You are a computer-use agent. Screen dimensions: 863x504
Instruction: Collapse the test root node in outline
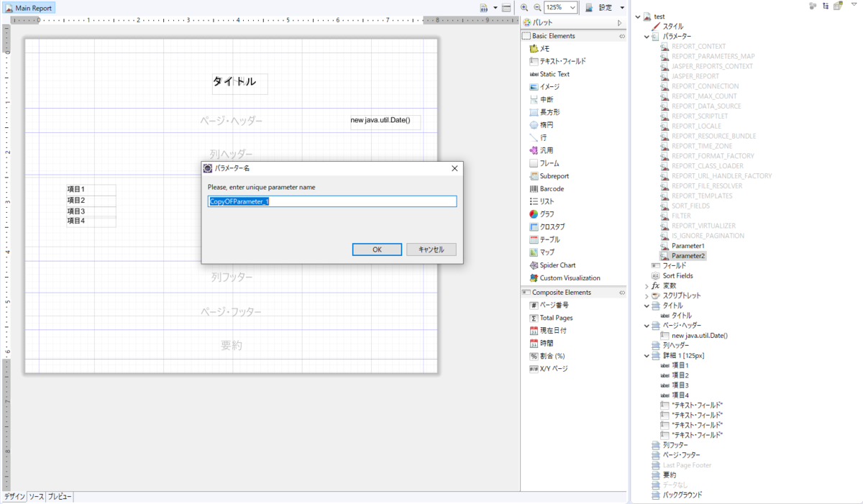pyautogui.click(x=637, y=17)
